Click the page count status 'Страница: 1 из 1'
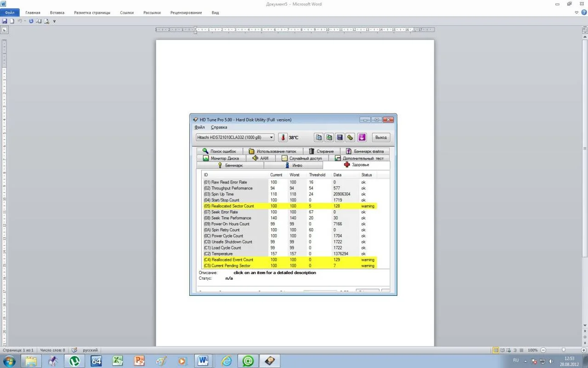 (18, 350)
